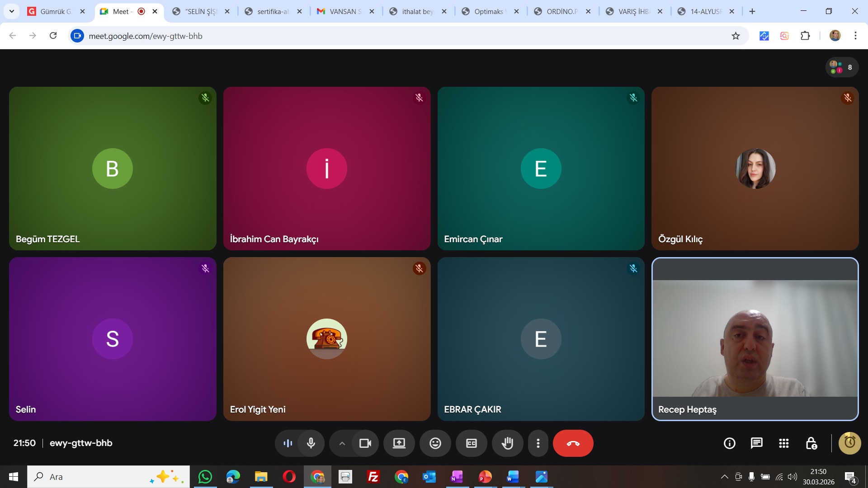
Task: Open Chrome's three-dot menu
Action: (x=855, y=36)
